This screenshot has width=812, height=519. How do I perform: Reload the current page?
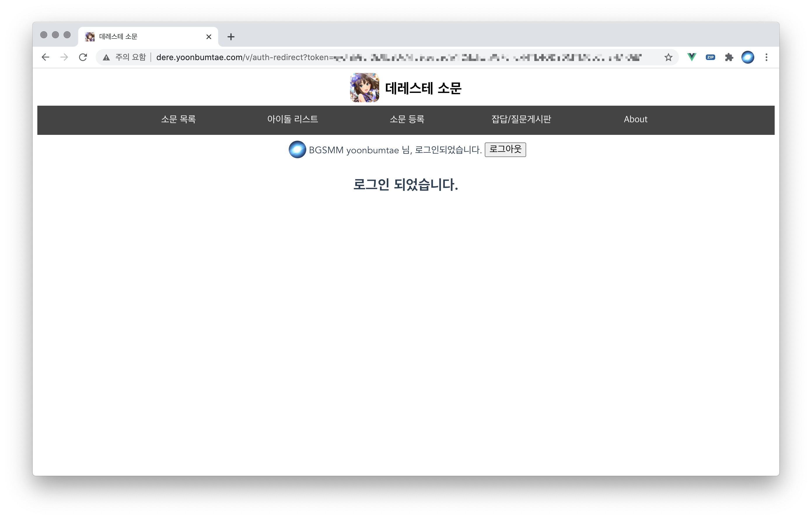coord(83,58)
